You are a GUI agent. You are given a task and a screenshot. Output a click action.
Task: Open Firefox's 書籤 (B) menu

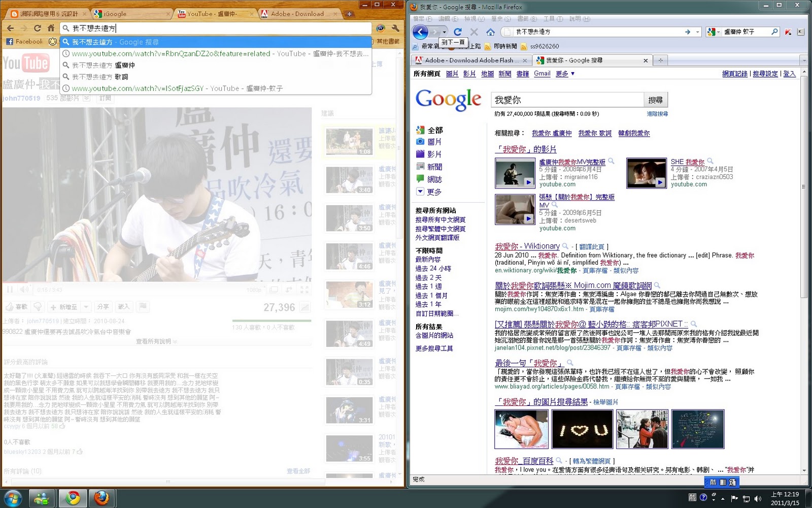click(x=527, y=19)
